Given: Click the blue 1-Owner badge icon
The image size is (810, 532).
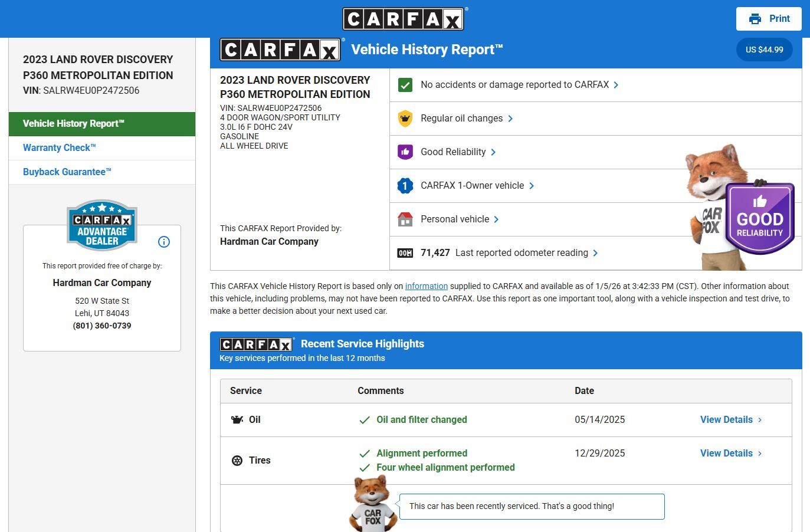Looking at the screenshot, I should point(405,186).
